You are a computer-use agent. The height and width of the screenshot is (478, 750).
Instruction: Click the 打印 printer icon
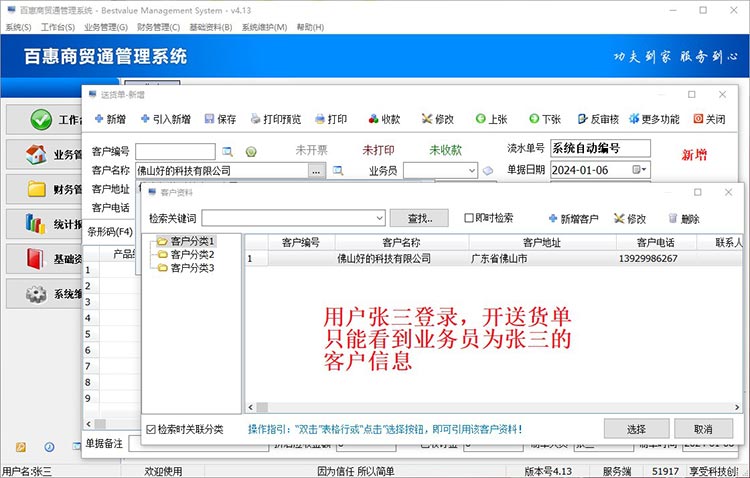pyautogui.click(x=320, y=119)
